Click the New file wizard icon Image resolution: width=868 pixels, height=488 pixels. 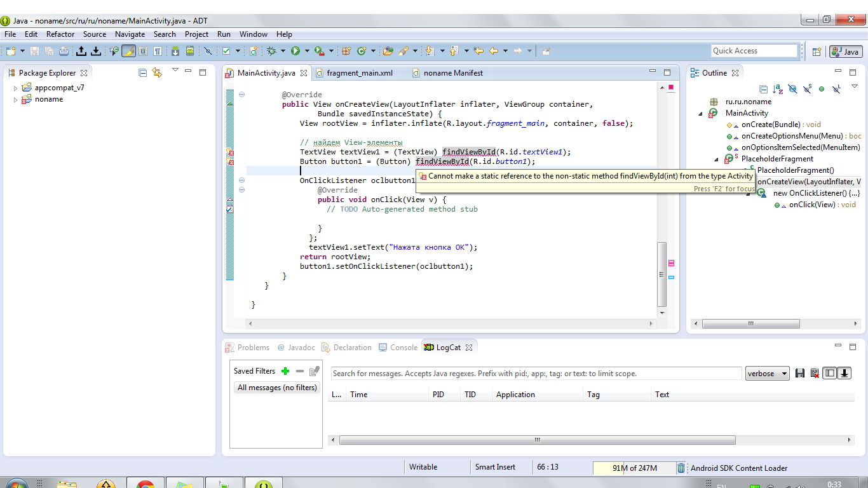(x=11, y=51)
